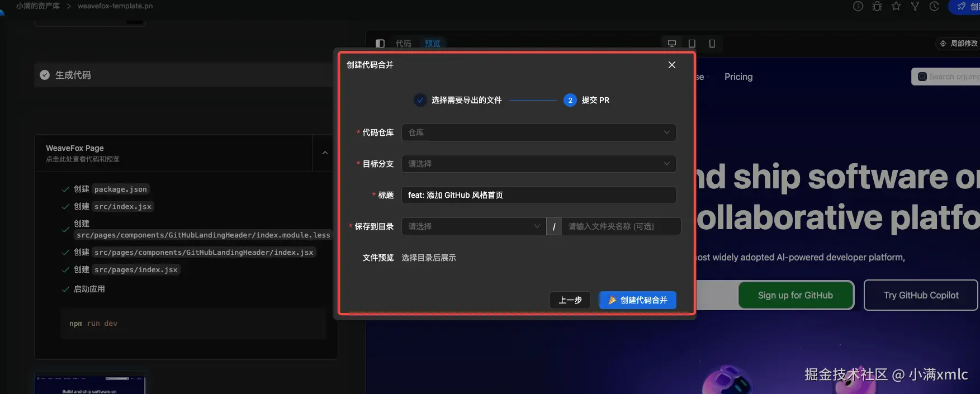Viewport: 980px width, 394px height.
Task: Click Pricing in the preview page nav
Action: coord(738,77)
